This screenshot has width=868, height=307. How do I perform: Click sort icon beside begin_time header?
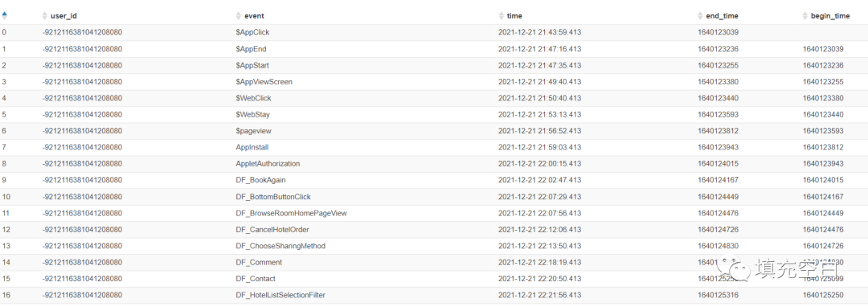805,16
